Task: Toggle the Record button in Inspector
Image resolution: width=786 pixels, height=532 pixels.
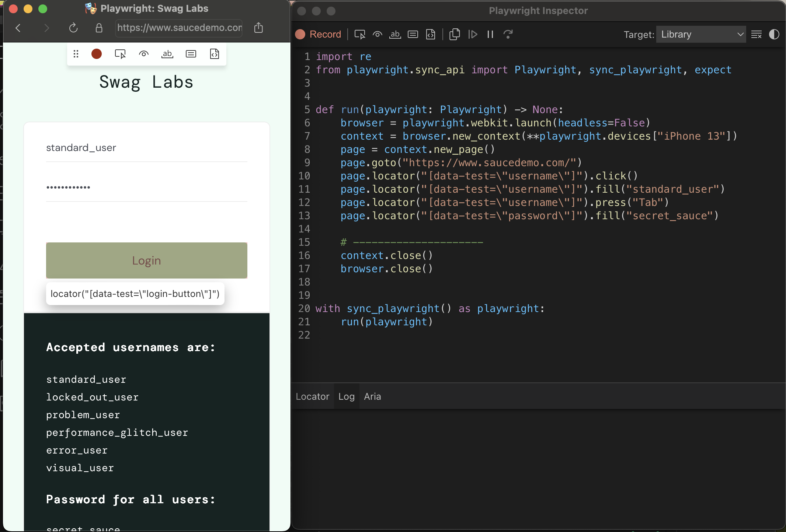Action: pyautogui.click(x=318, y=34)
